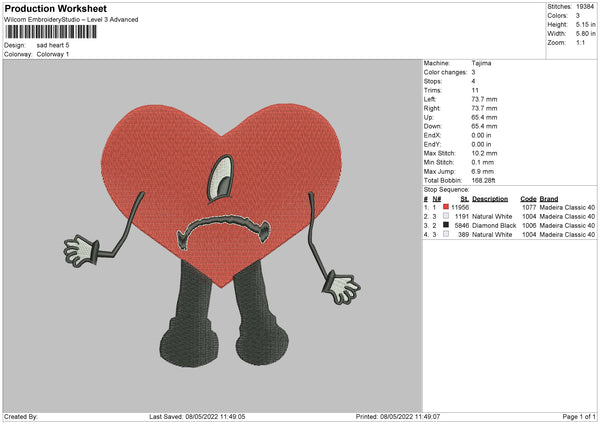Click the Stitches count value 19384

(x=587, y=5)
